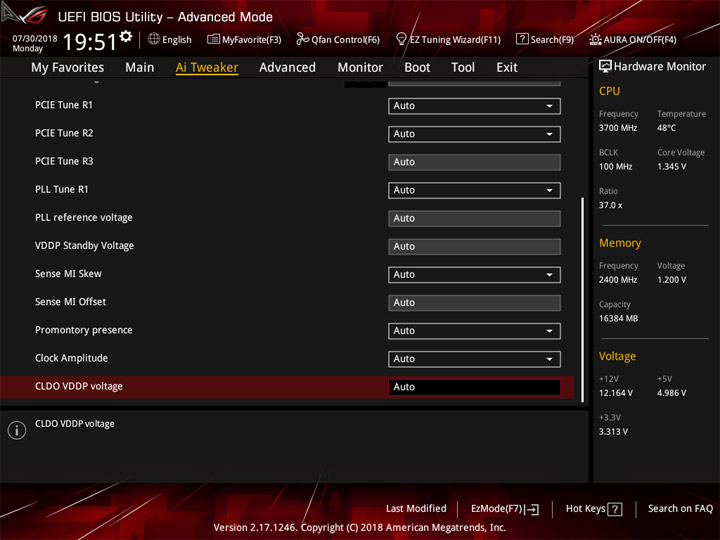Click the English language button
Image resolution: width=720 pixels, height=540 pixels.
tap(169, 39)
